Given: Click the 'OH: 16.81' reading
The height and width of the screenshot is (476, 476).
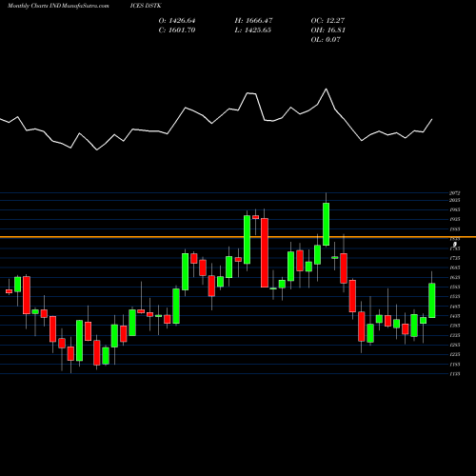Looking at the screenshot, I should [x=328, y=30].
